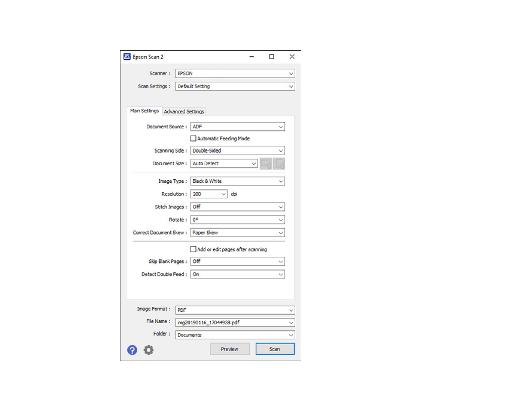
Task: Select the portrait orientation icon beside Document Size
Action: [279, 164]
